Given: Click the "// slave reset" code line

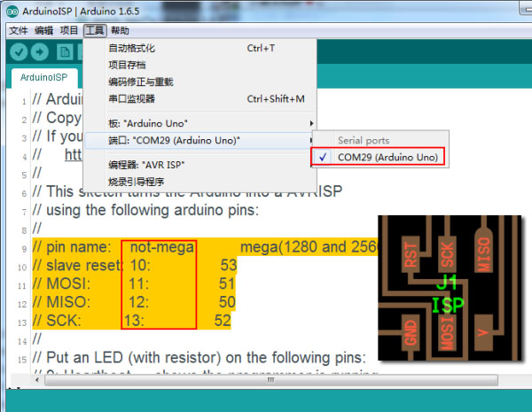Looking at the screenshot, I should tap(135, 265).
